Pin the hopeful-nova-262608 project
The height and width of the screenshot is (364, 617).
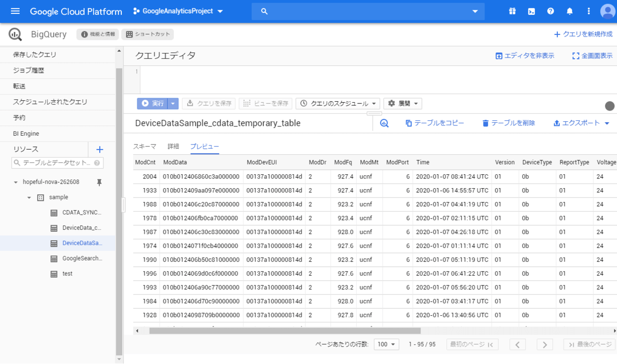[x=99, y=182]
